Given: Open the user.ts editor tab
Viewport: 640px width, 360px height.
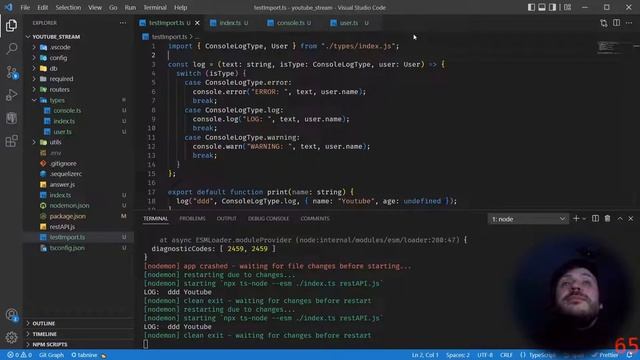Looking at the screenshot, I should pyautogui.click(x=349, y=23).
